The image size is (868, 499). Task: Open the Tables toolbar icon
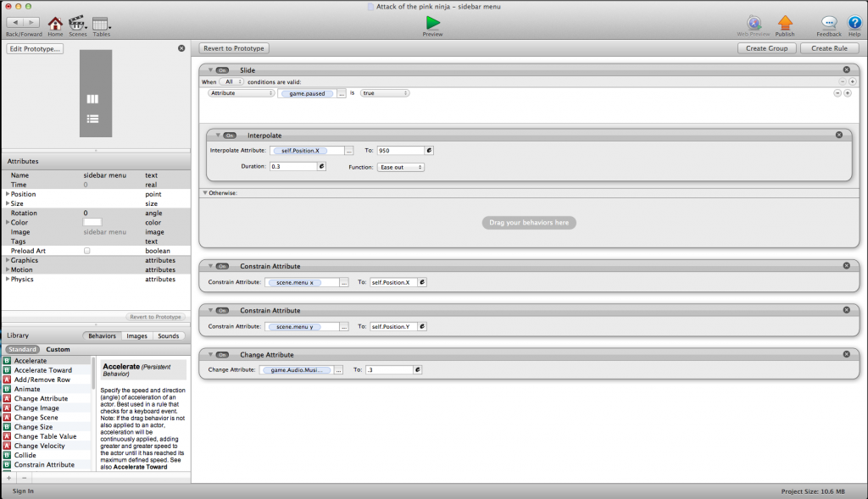tap(101, 24)
